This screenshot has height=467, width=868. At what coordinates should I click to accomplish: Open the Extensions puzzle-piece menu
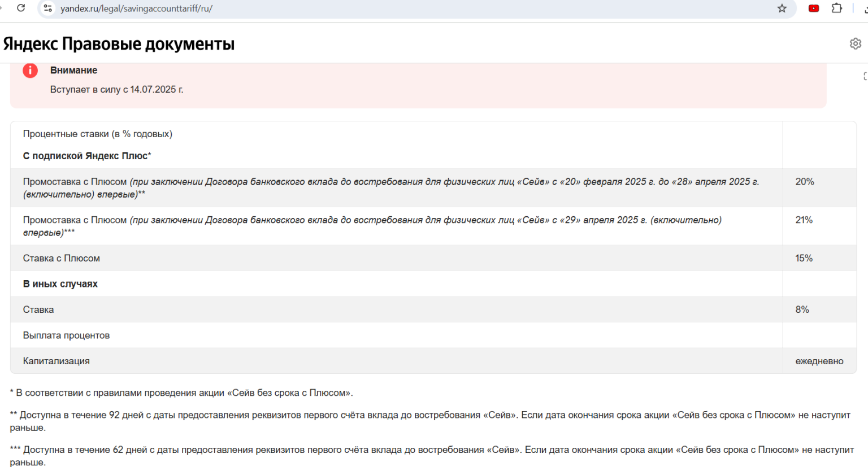pyautogui.click(x=837, y=8)
